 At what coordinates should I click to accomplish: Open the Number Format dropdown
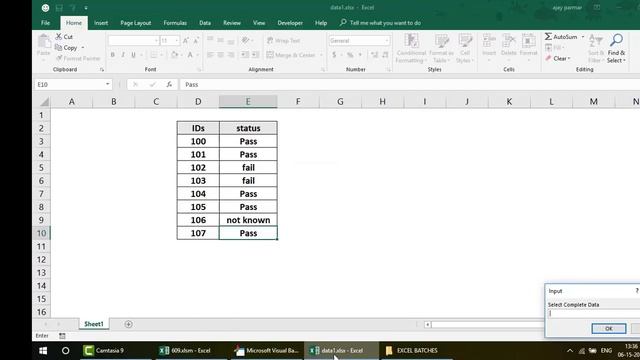click(x=386, y=40)
